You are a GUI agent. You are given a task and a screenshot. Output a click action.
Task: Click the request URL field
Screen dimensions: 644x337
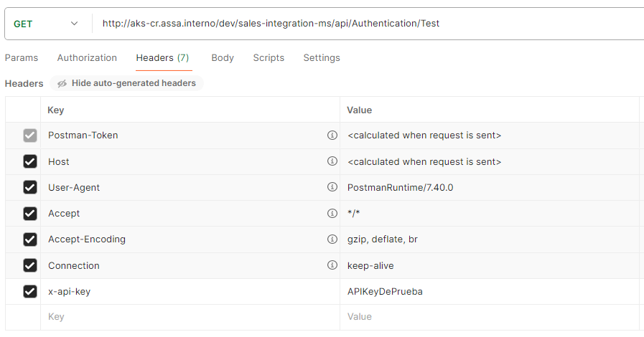coord(368,24)
